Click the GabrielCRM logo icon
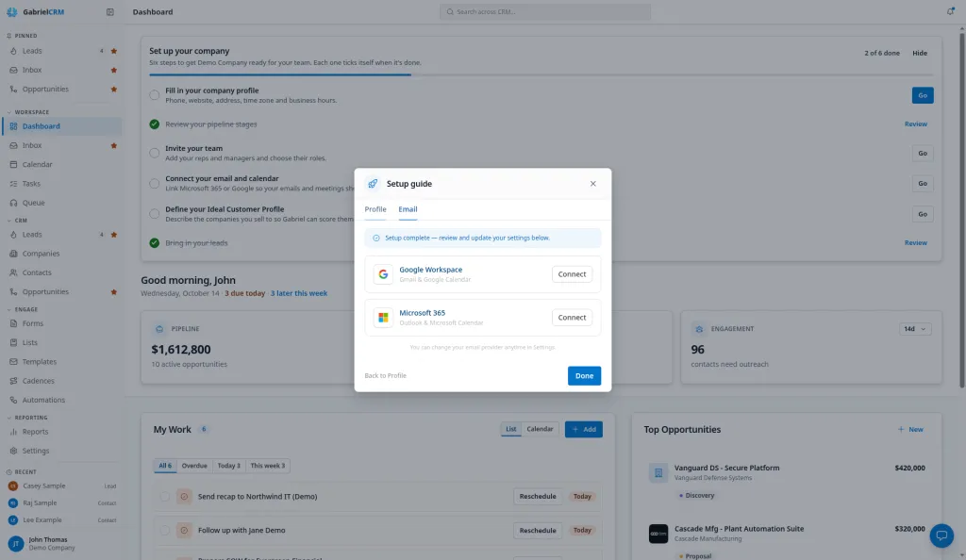 (11, 11)
